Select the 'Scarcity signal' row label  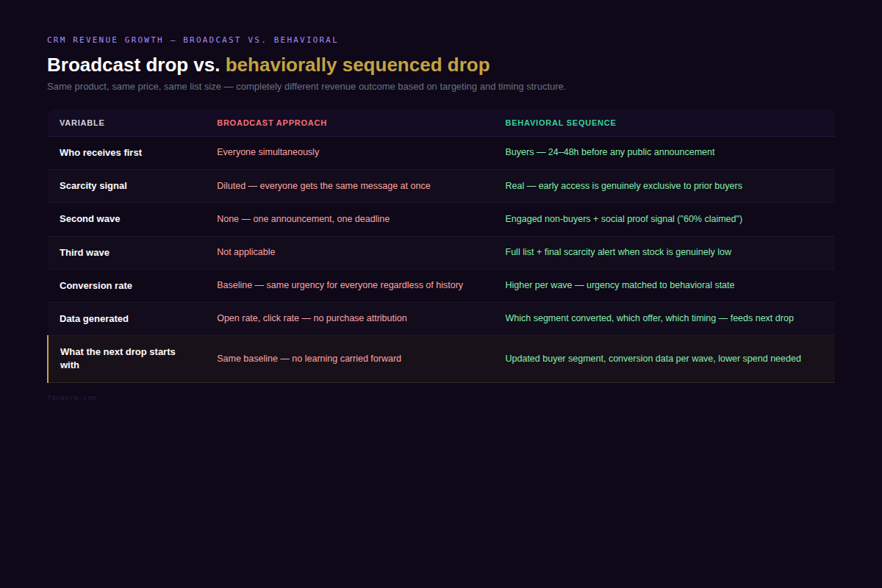[93, 186]
